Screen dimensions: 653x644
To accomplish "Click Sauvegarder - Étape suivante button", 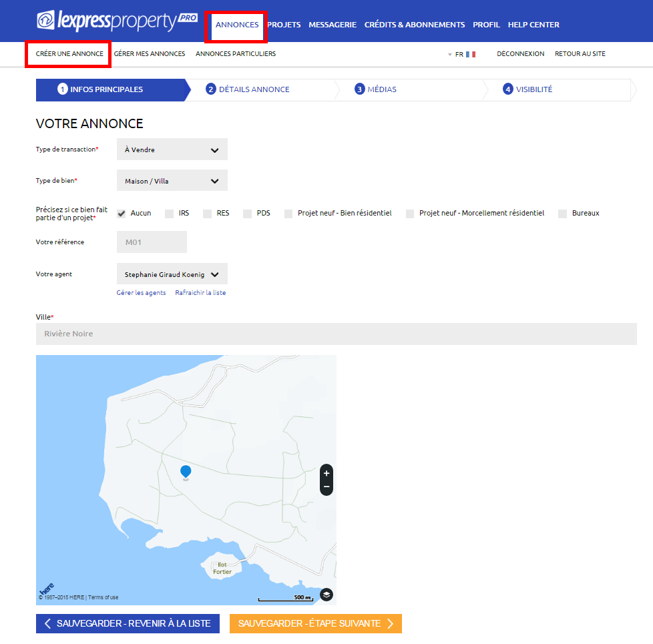I will (316, 623).
